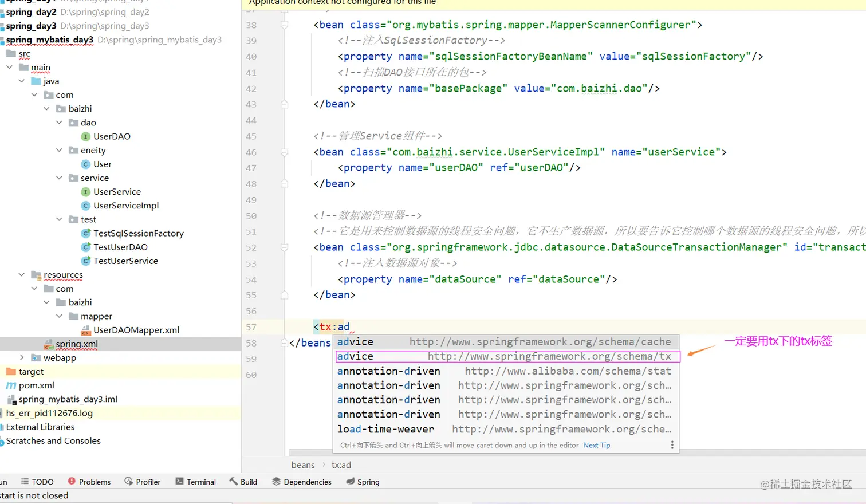Collapse the dao package

point(59,123)
